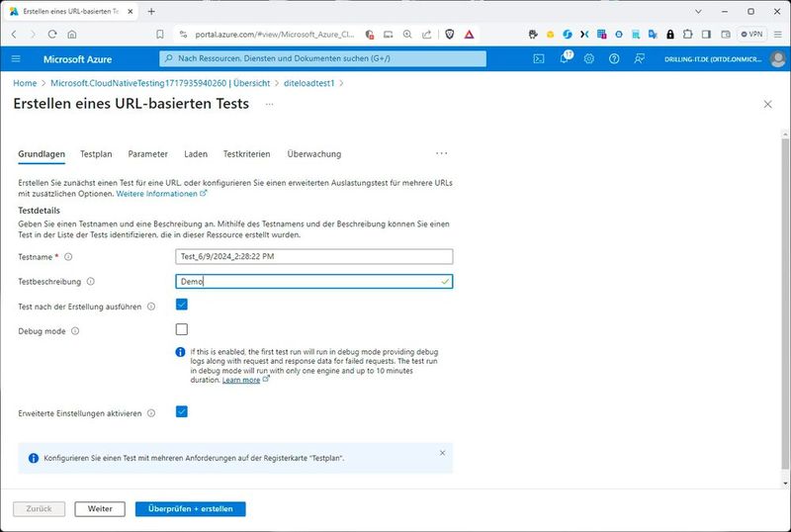This screenshot has height=532, width=791.
Task: Focus the Testbeschreibung input field
Action: [313, 281]
